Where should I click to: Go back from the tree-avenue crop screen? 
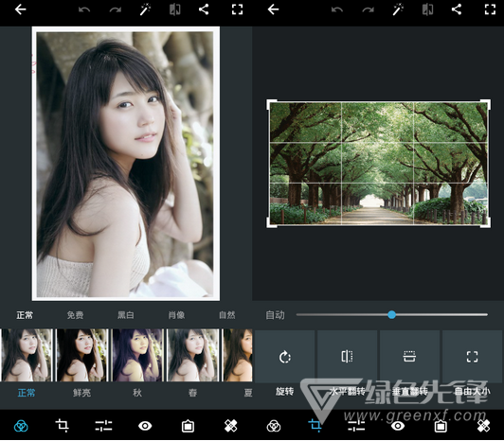point(273,9)
